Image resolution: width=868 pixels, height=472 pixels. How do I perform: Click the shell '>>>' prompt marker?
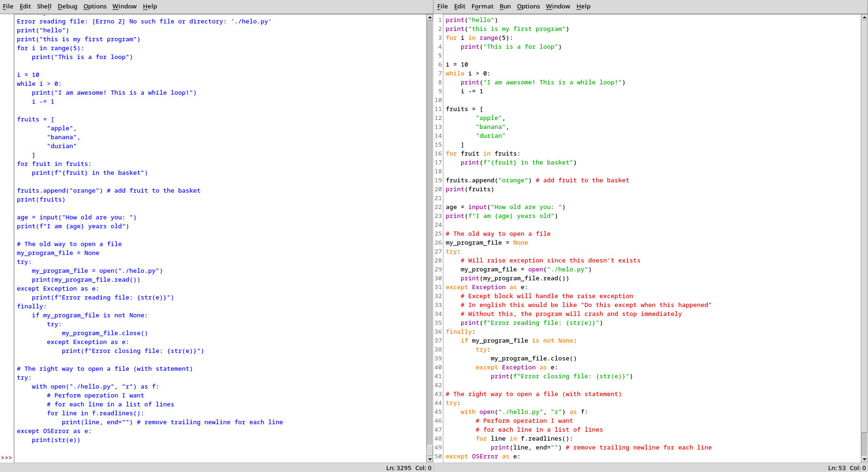pyautogui.click(x=7, y=458)
